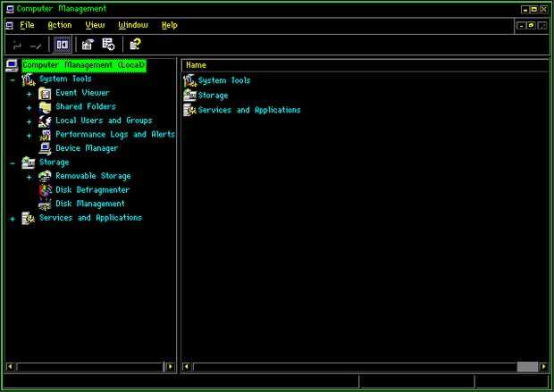Viewport: 554px width, 392px height.
Task: Click the Back arrow toolbar button
Action: click(x=17, y=45)
